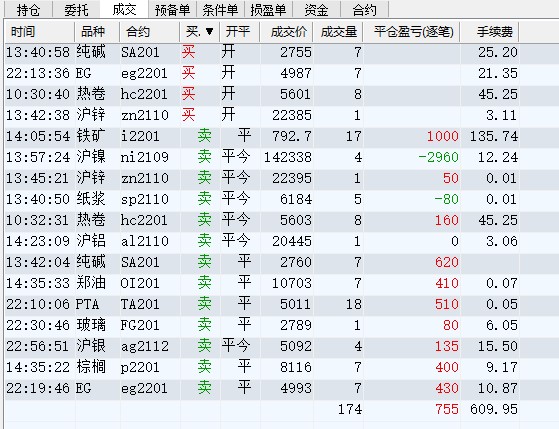Open the 预备单 tab
Image resolution: width=559 pixels, height=429 pixels.
(173, 9)
